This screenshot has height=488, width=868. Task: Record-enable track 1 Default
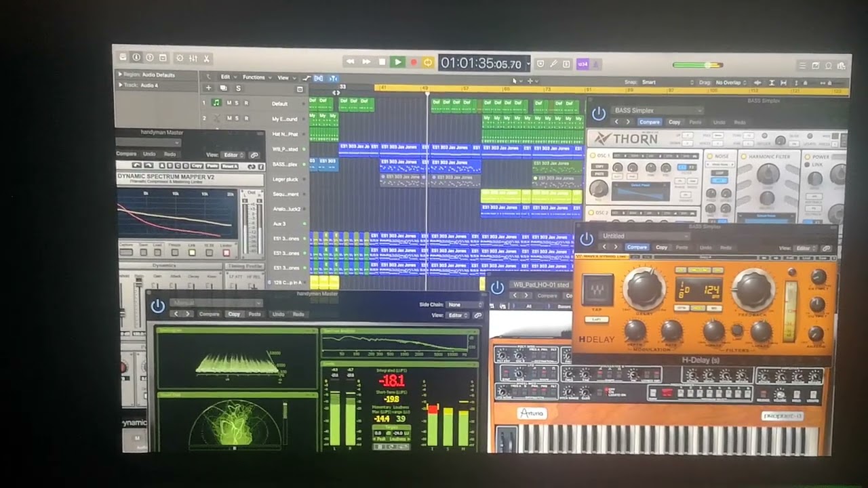pyautogui.click(x=246, y=103)
